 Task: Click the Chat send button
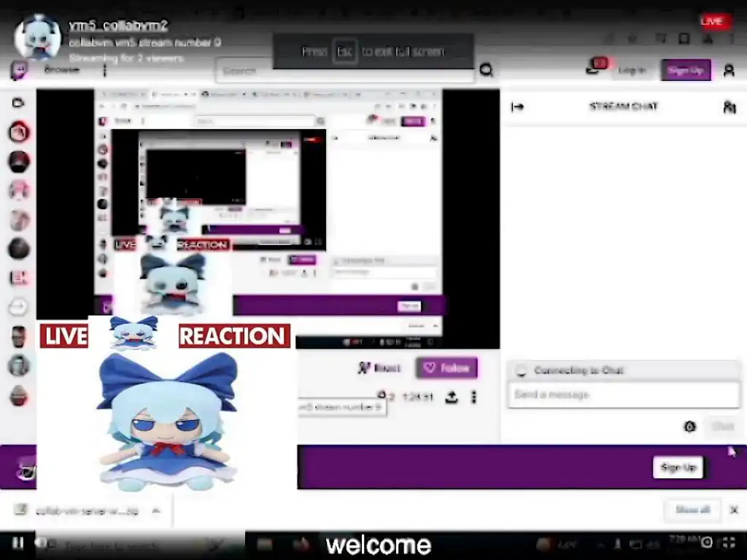tap(723, 426)
